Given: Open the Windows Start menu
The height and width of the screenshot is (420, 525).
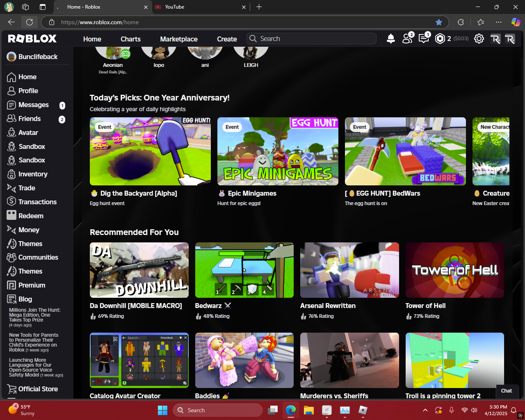Looking at the screenshot, I should point(163,410).
